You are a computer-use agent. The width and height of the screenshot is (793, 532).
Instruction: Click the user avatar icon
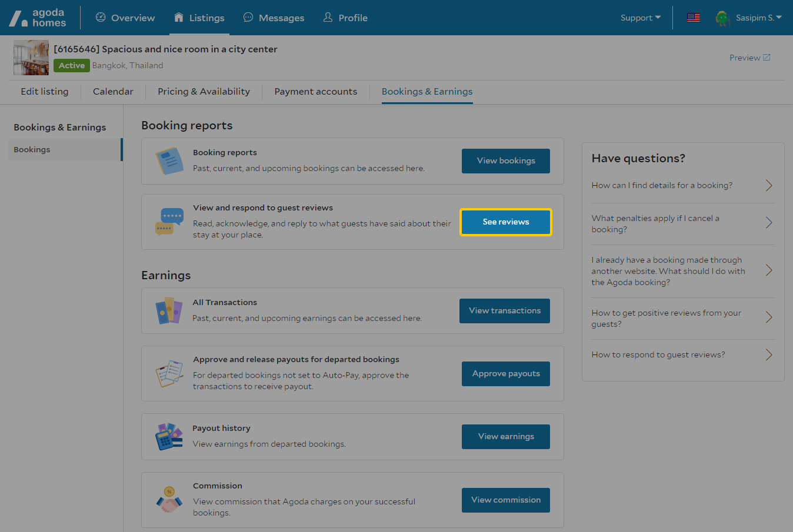point(722,18)
